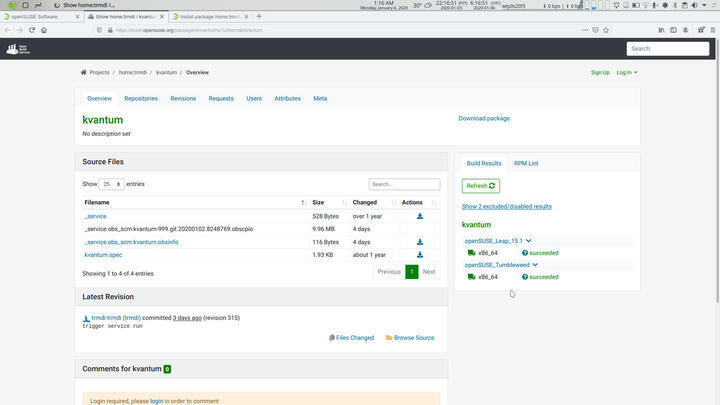
Task: Close the Install package browser tab
Action: (246, 17)
